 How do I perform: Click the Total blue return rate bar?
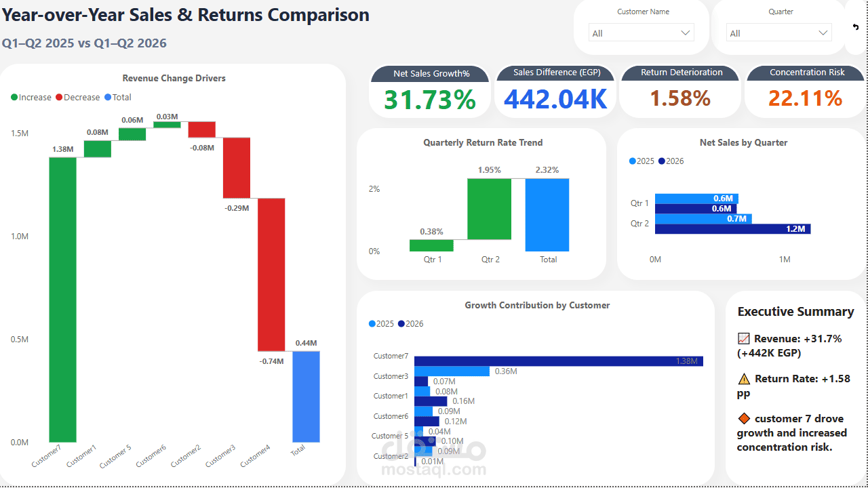pos(547,215)
